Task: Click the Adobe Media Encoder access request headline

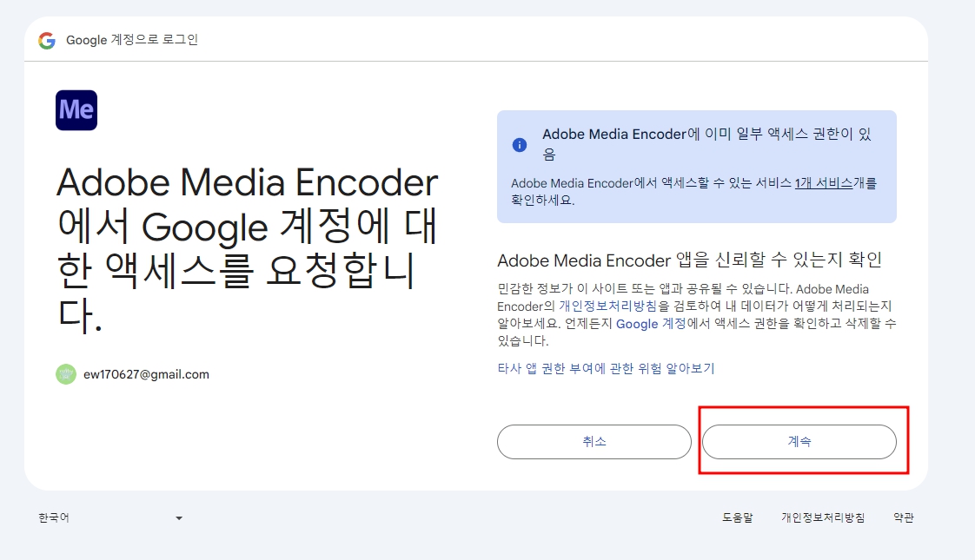Action: point(248,249)
